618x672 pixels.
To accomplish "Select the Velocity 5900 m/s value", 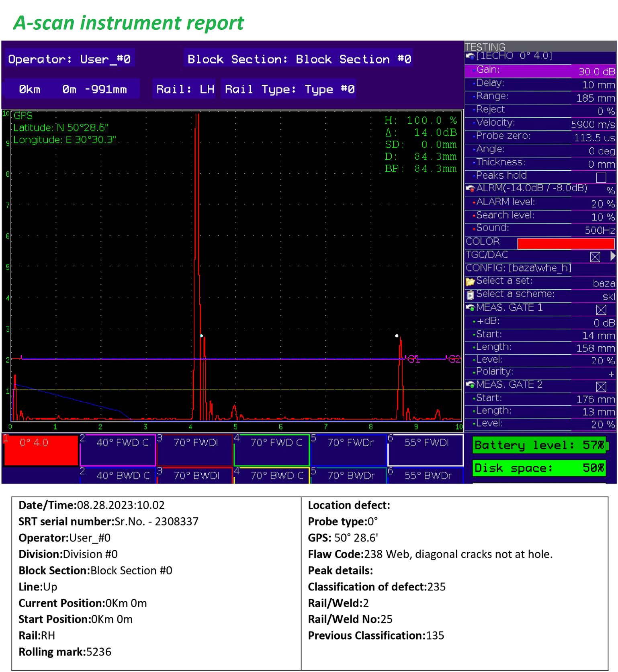I will [593, 125].
